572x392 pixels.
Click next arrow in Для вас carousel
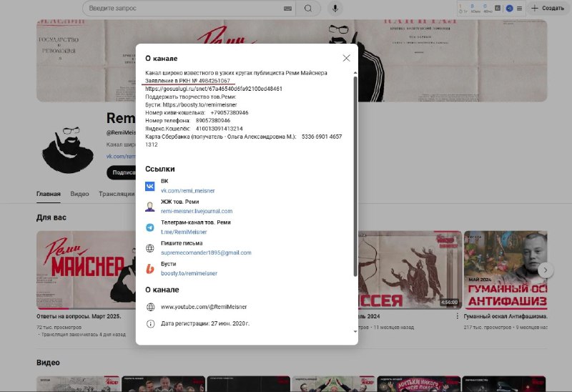point(546,270)
